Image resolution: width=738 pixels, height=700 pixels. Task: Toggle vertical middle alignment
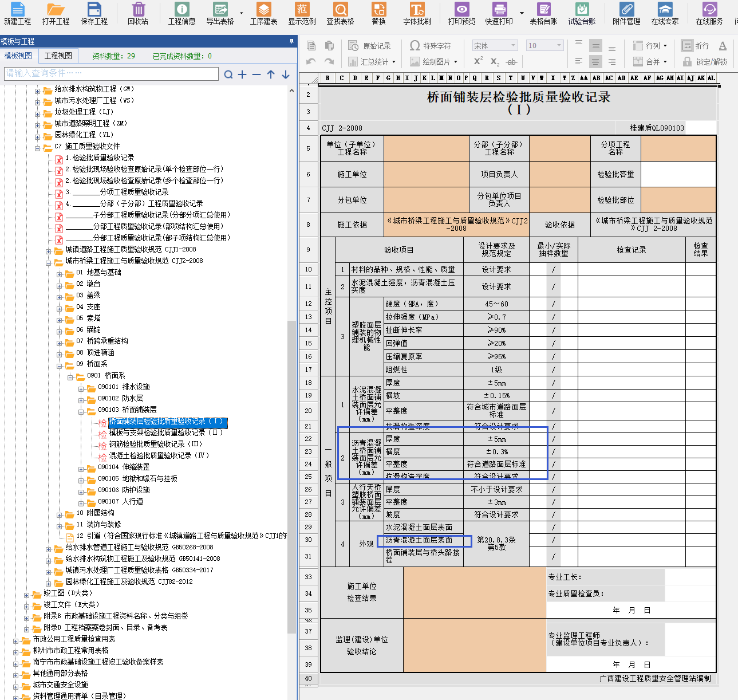click(x=595, y=46)
